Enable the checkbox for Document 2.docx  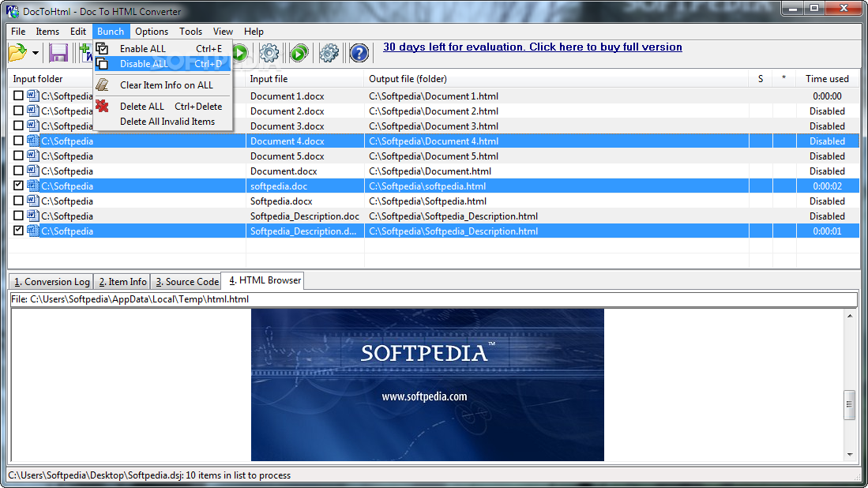click(18, 111)
